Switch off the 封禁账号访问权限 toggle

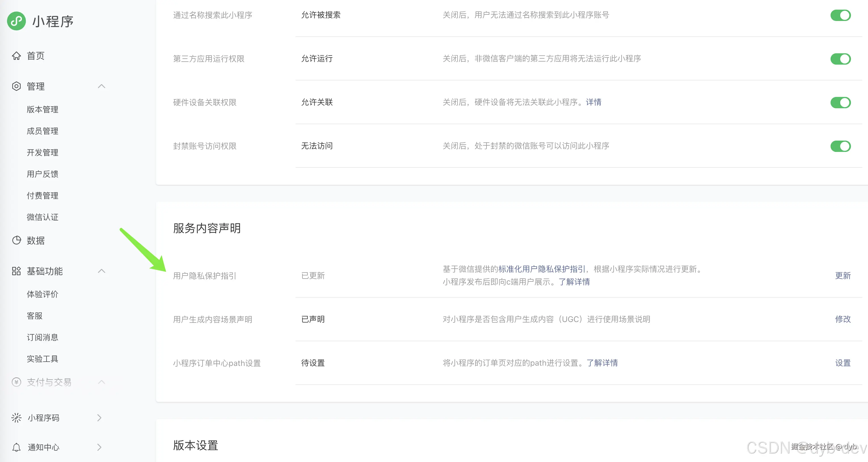(x=840, y=146)
